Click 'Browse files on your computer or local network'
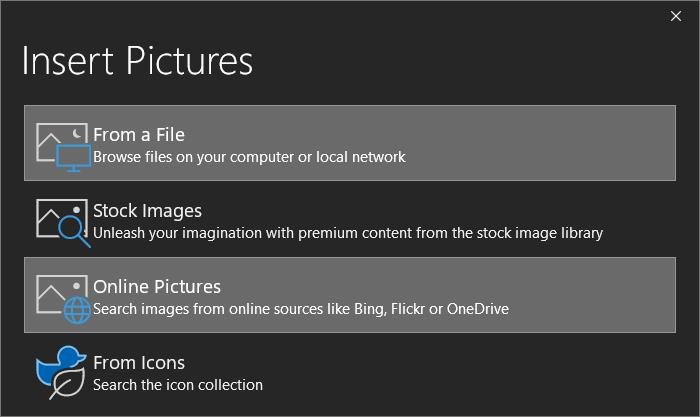This screenshot has width=700, height=417. point(249,157)
